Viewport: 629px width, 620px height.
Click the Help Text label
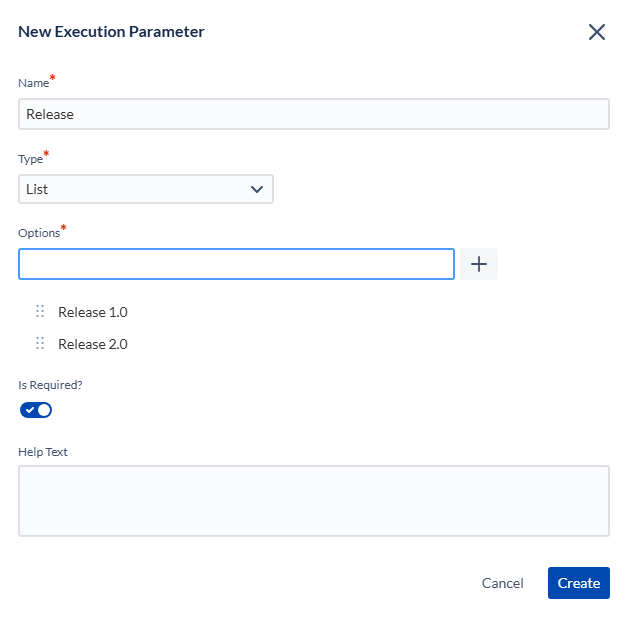pyautogui.click(x=43, y=452)
